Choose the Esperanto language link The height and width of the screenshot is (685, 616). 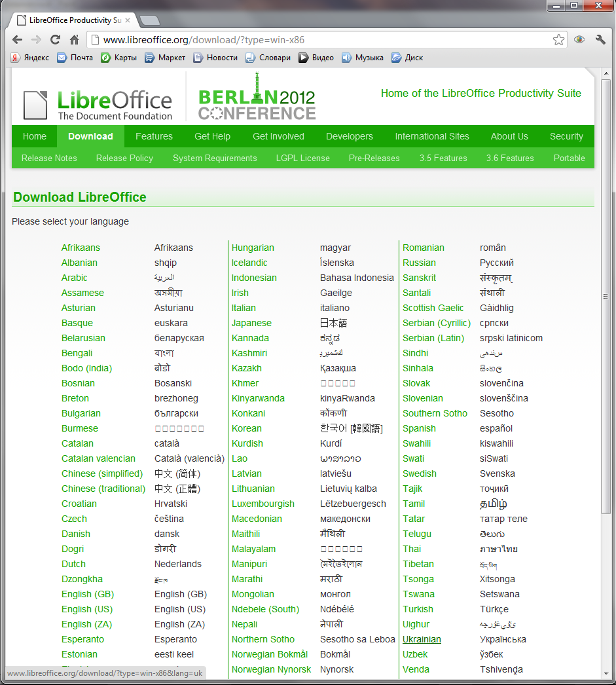point(82,639)
